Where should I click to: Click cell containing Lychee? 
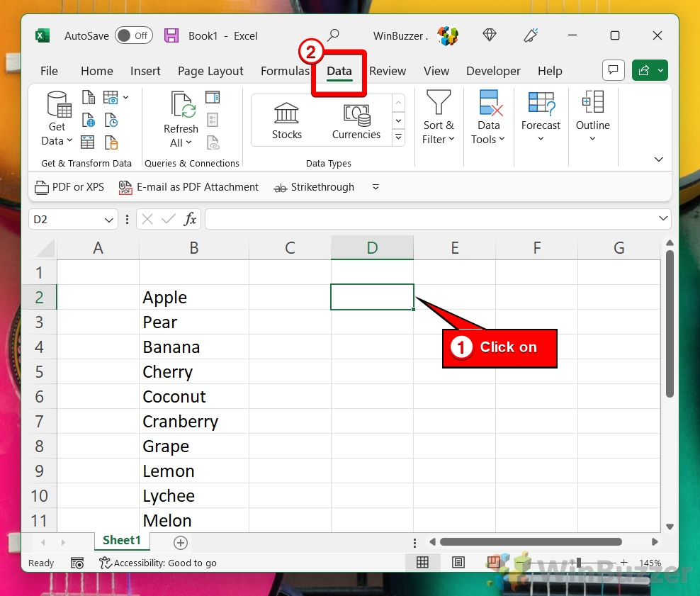click(x=193, y=495)
